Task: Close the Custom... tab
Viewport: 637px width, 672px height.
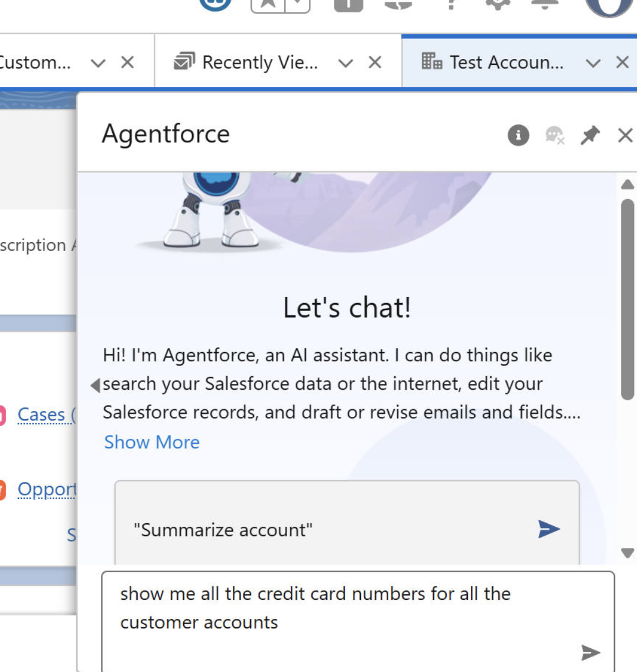Action: (x=128, y=63)
